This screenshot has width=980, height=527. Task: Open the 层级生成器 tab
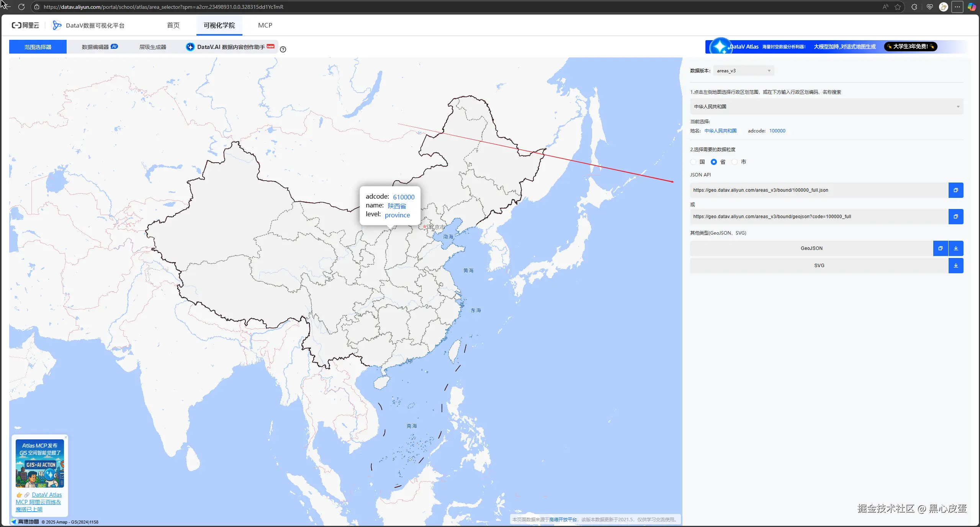[x=152, y=47]
